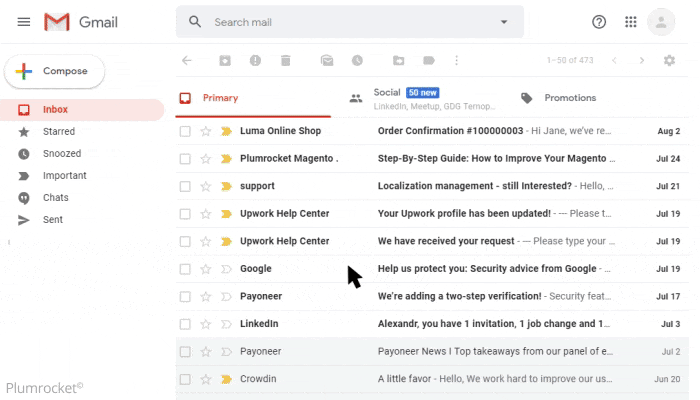Viewport: 700px width, 400px height.
Task: Click the search magnifier icon
Action: (x=195, y=22)
